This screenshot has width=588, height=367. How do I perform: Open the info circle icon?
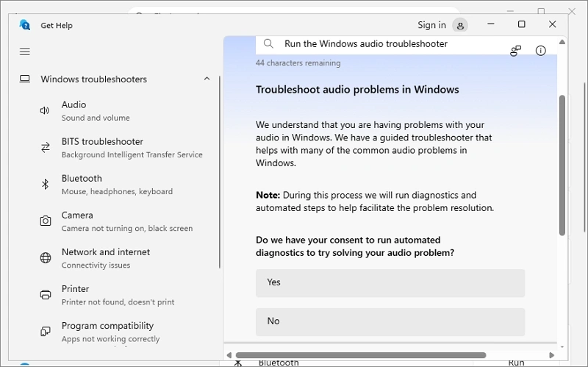pyautogui.click(x=541, y=51)
